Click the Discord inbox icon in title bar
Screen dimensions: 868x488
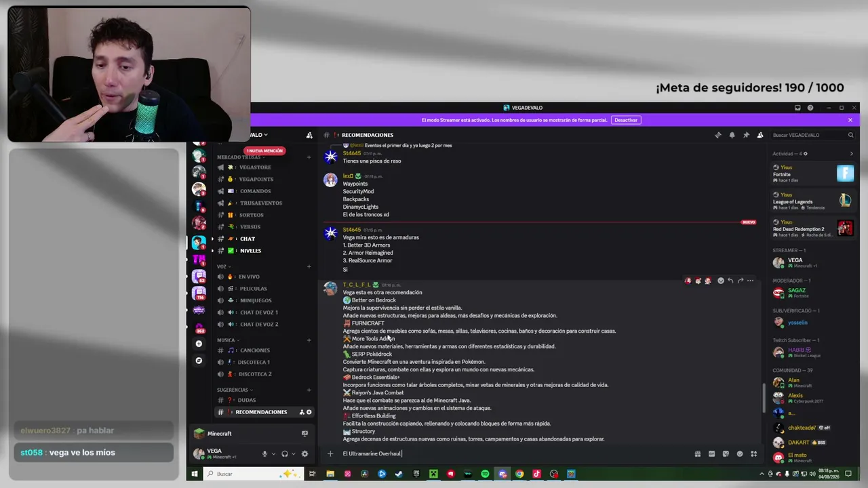click(797, 108)
